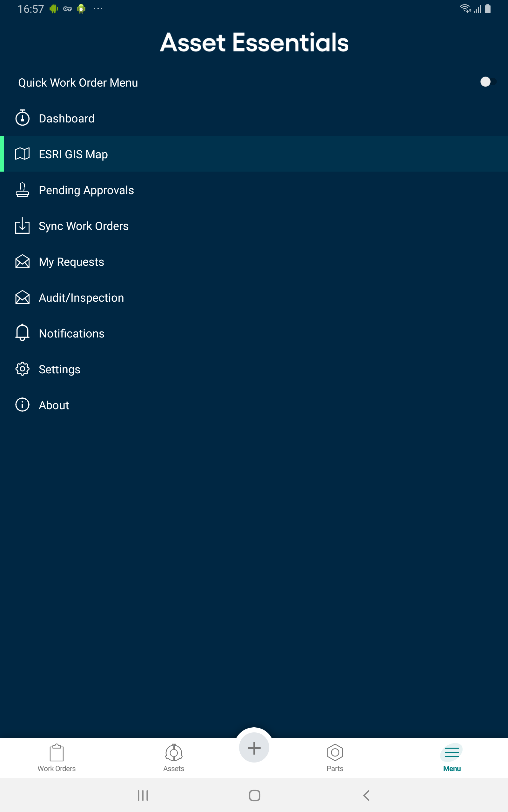Tap the Android back button
The image size is (508, 812).
(366, 795)
